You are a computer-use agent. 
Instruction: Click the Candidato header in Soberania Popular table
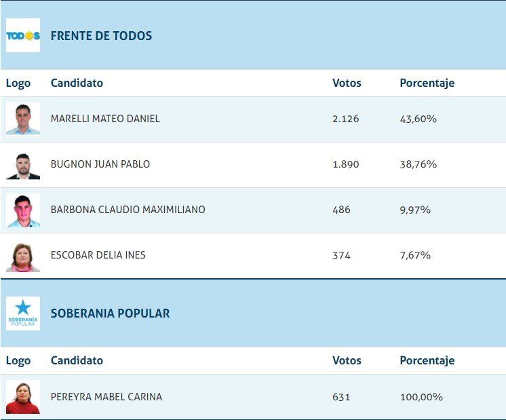coord(77,361)
